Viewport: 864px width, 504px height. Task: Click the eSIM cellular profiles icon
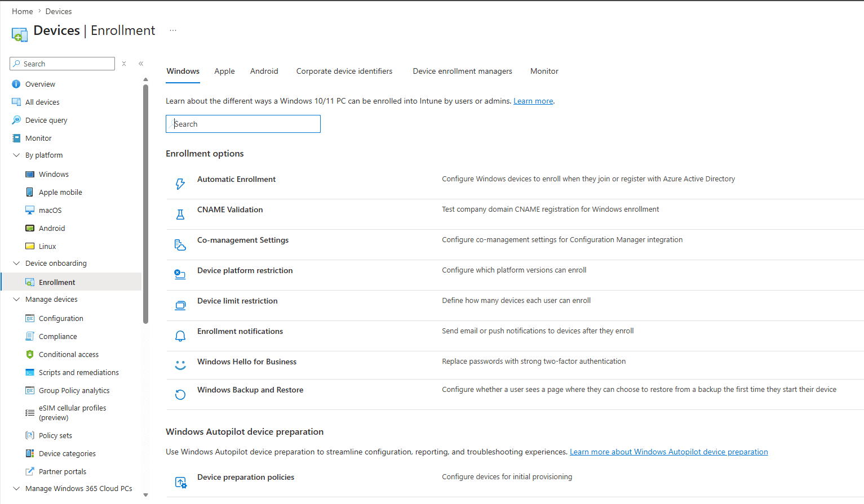coord(30,413)
